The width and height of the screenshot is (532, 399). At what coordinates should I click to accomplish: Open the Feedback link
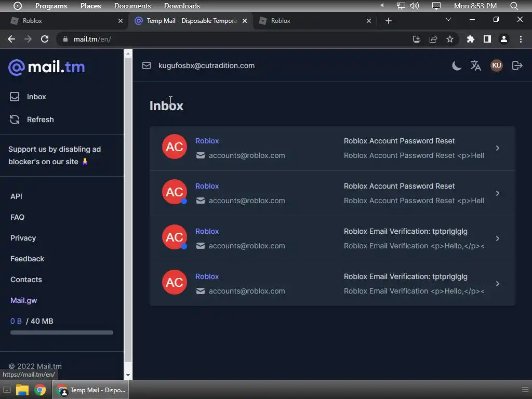tap(27, 259)
